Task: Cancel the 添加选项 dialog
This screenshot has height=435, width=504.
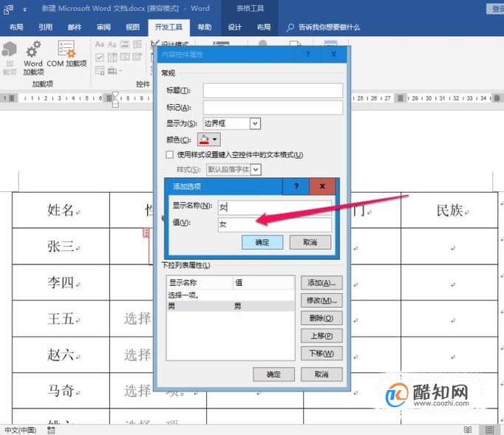Action: (x=310, y=242)
